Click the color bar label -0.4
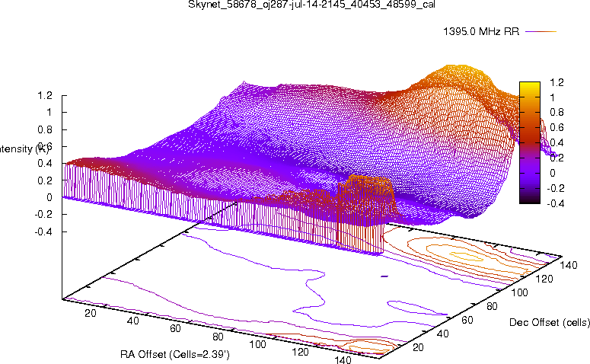The image size is (590, 364). (555, 203)
